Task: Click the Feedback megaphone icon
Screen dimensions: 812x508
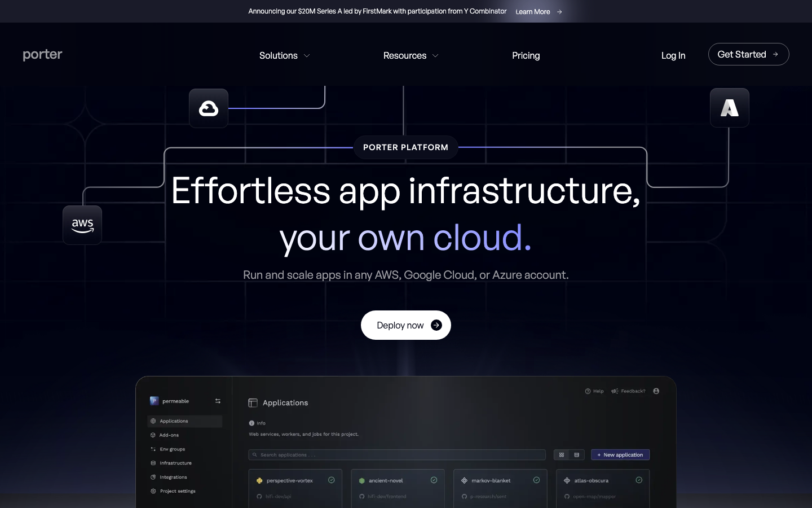Action: 615,391
